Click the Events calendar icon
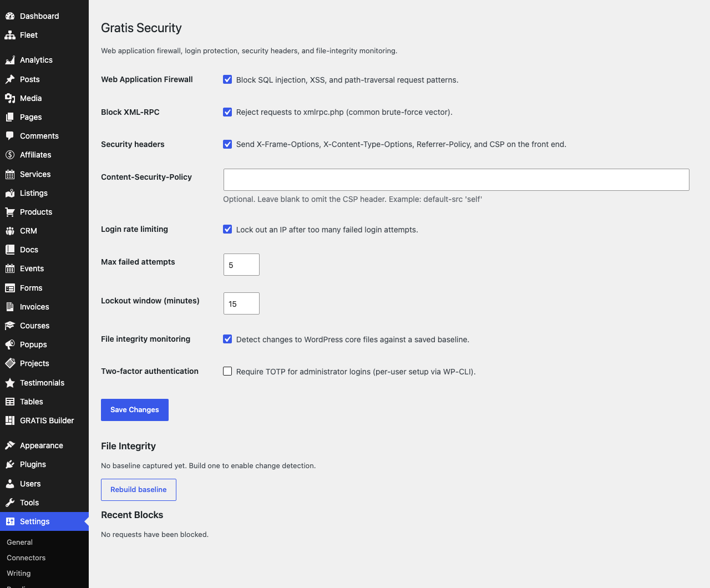The image size is (710, 588). point(10,268)
